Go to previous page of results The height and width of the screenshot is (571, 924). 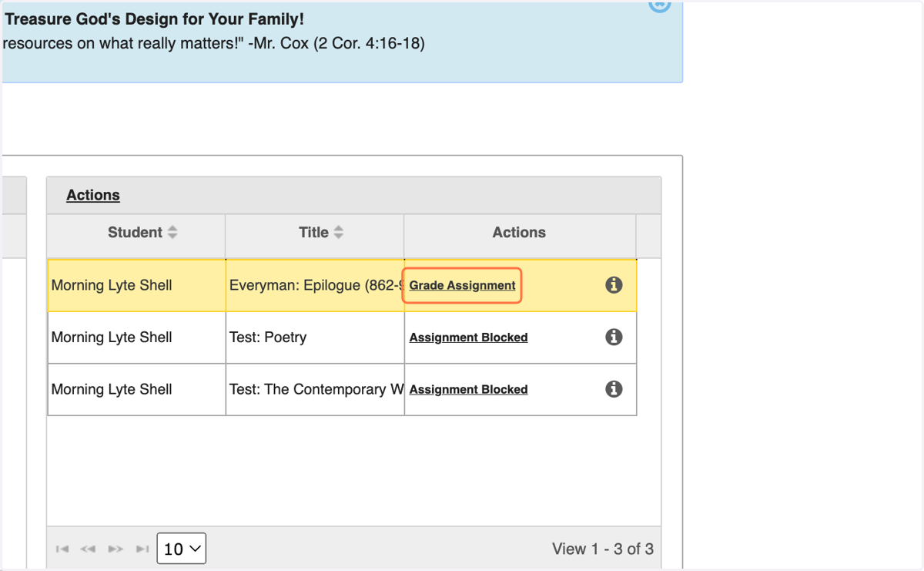tap(89, 549)
